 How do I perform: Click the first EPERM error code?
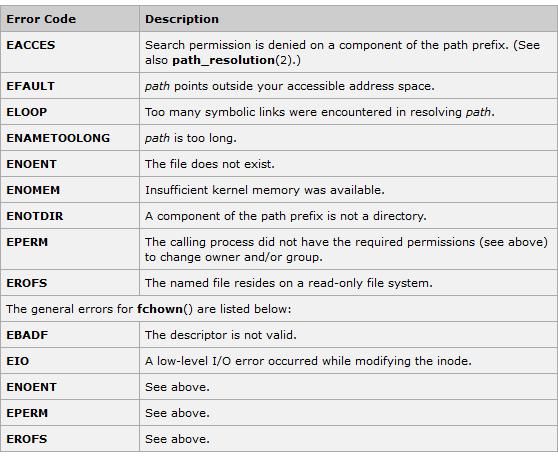pos(27,242)
